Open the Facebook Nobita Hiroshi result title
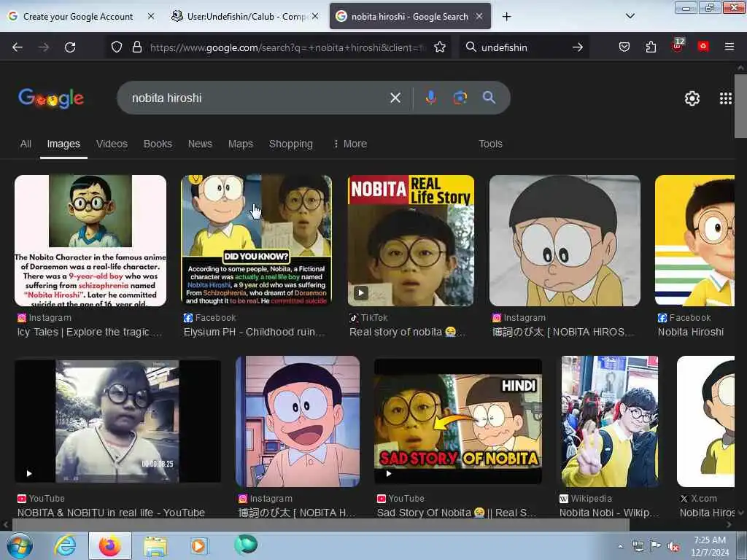 coord(691,332)
